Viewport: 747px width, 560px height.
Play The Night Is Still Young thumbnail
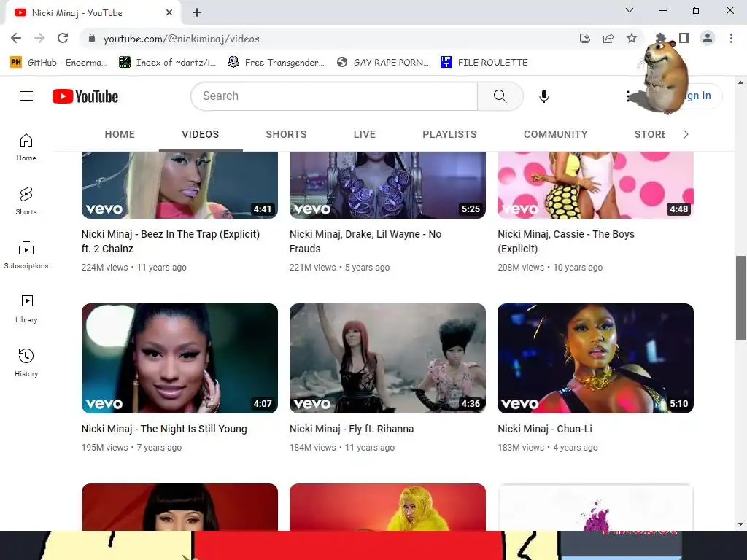point(179,358)
